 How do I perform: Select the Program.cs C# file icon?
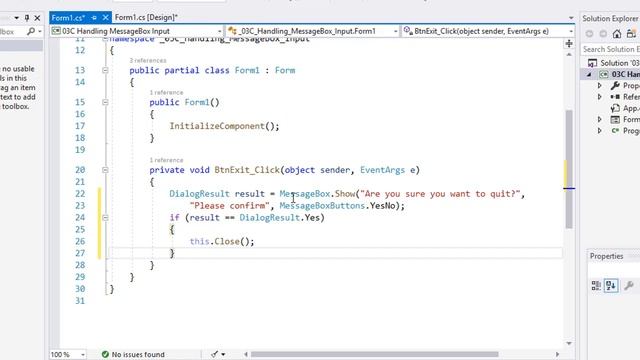615,131
